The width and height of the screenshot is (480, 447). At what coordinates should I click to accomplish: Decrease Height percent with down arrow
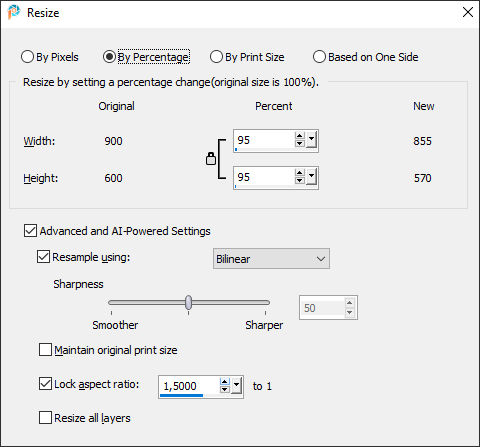click(x=300, y=181)
